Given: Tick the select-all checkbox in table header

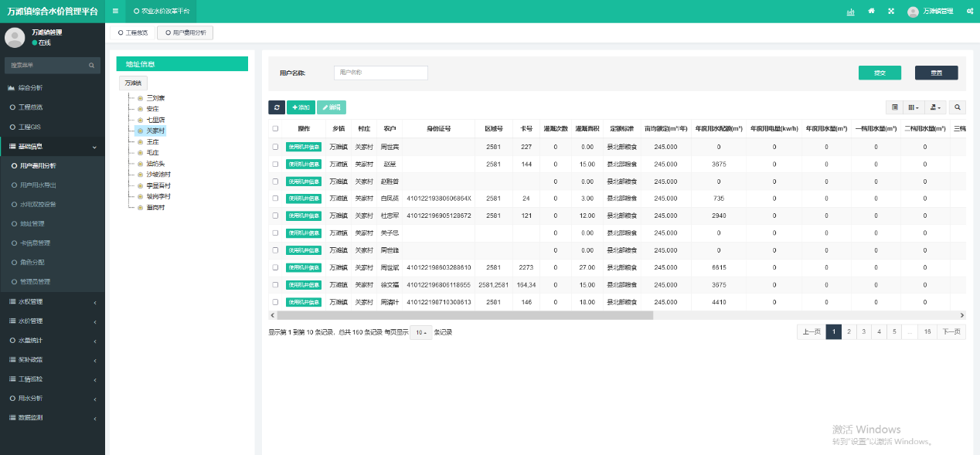Looking at the screenshot, I should pyautogui.click(x=275, y=129).
